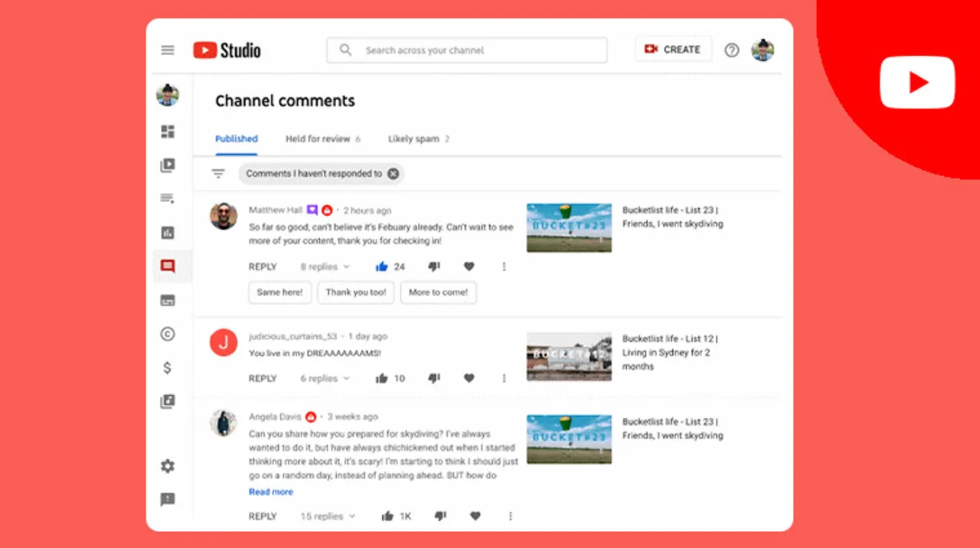The image size is (980, 548).
Task: Open Copyright in the sidebar
Action: (x=168, y=334)
